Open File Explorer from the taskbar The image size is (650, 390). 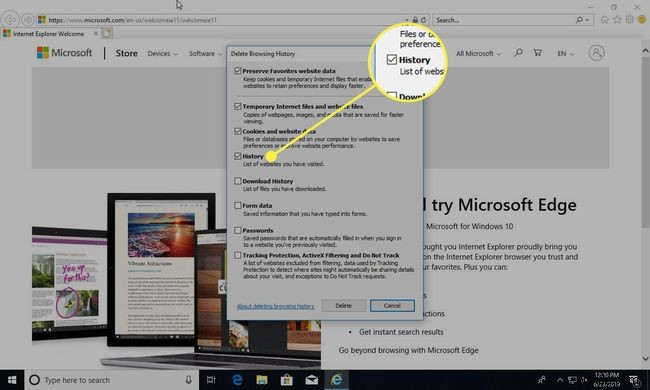tap(262, 380)
